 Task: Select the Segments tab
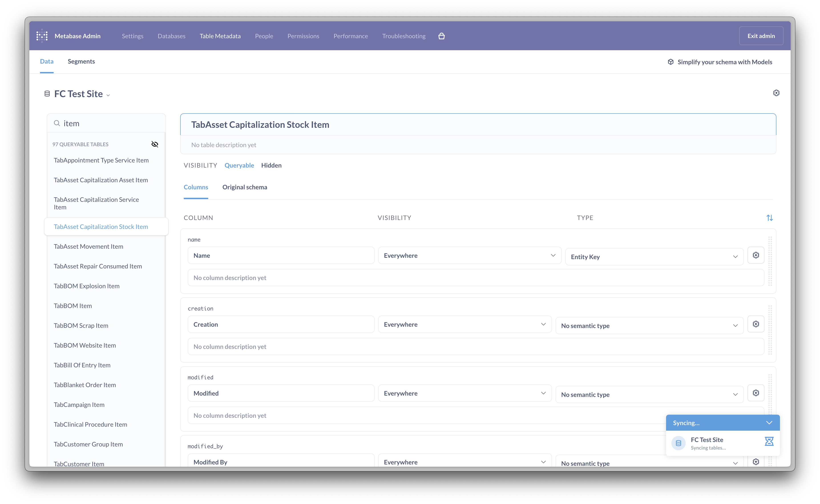coord(81,61)
